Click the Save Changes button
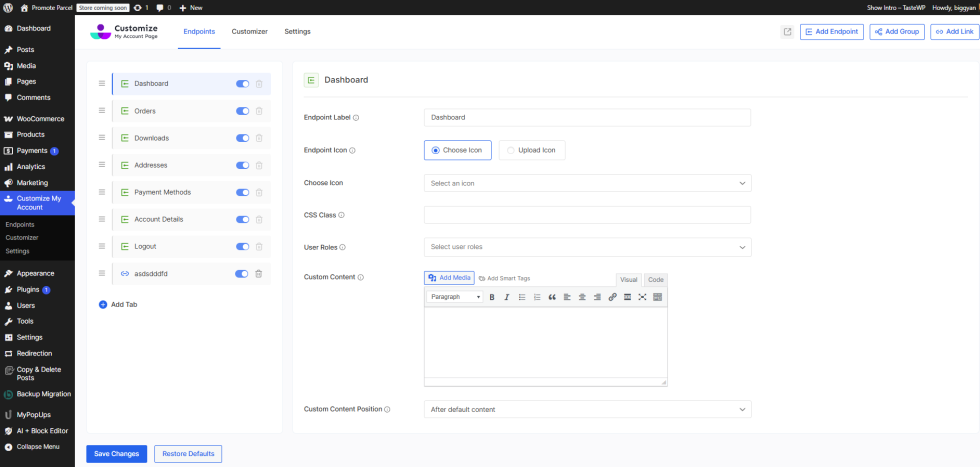This screenshot has width=980, height=467. tap(116, 454)
